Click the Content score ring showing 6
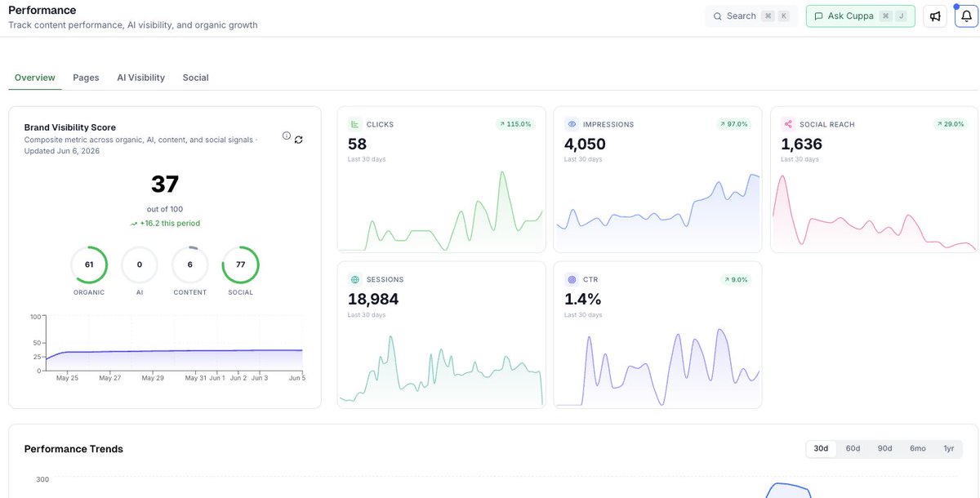The image size is (980, 498). (x=190, y=265)
